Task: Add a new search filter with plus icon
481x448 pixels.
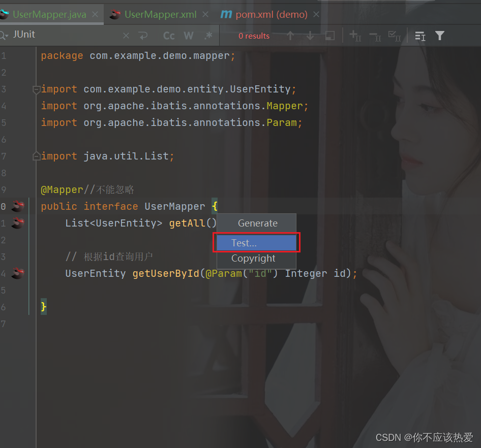Action: point(355,36)
